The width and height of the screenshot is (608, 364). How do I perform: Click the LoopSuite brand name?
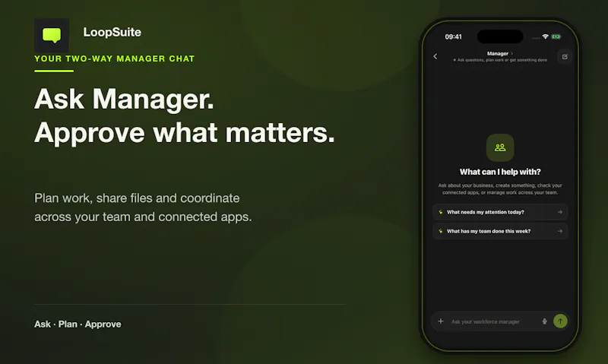(x=112, y=32)
